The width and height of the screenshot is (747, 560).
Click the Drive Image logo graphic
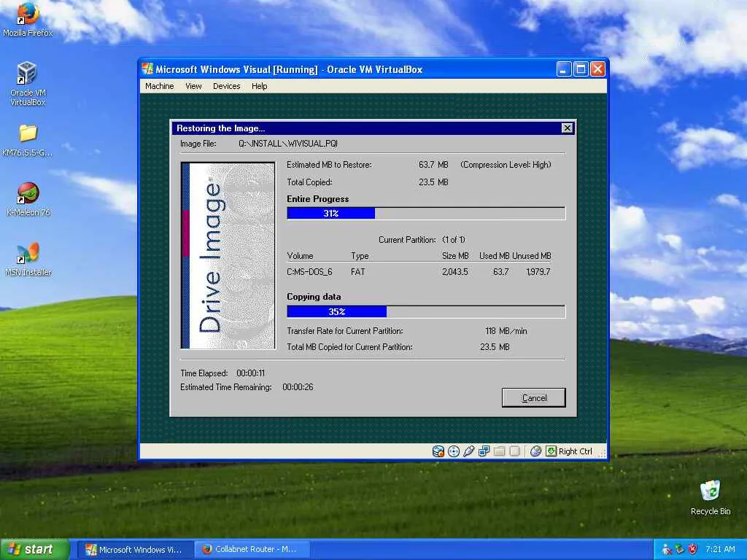tap(228, 256)
